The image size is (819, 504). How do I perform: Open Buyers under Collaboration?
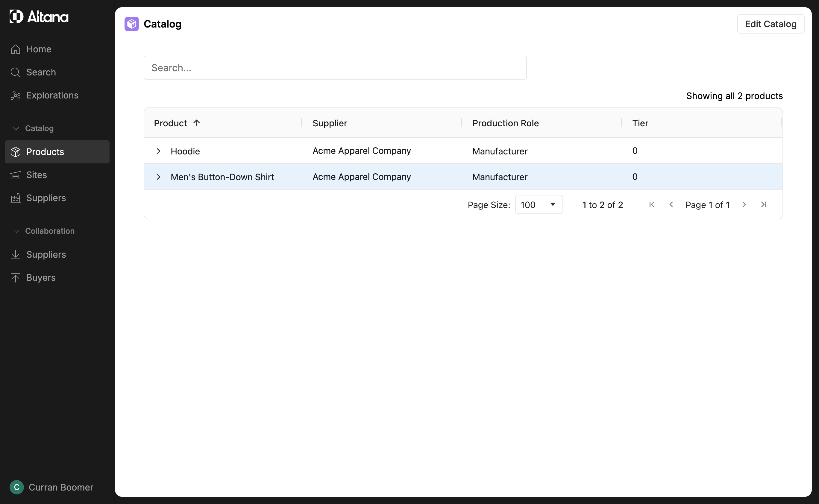click(41, 278)
